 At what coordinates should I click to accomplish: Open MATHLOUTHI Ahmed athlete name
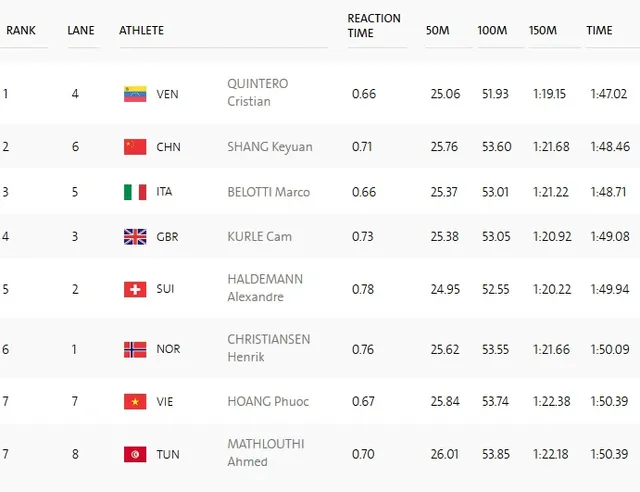pyautogui.click(x=266, y=453)
